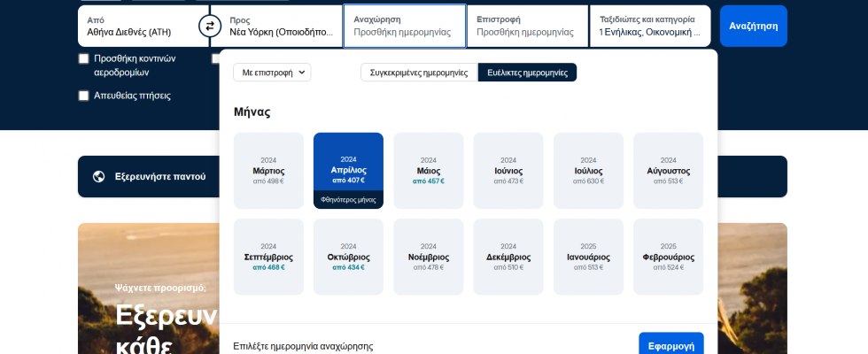Click the Αναζήτηση search button
868x354 pixels.
pos(754,26)
